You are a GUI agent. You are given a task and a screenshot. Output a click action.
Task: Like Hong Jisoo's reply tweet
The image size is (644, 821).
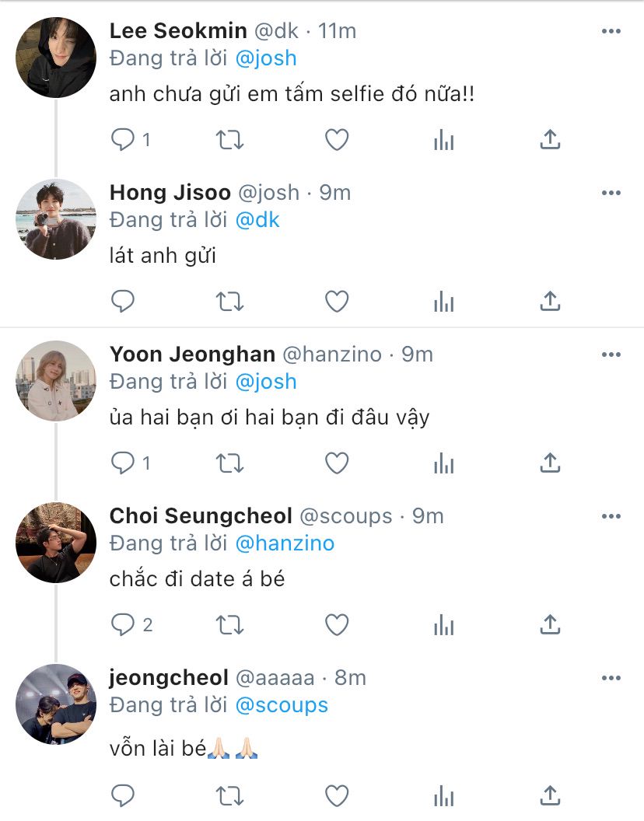pyautogui.click(x=336, y=301)
